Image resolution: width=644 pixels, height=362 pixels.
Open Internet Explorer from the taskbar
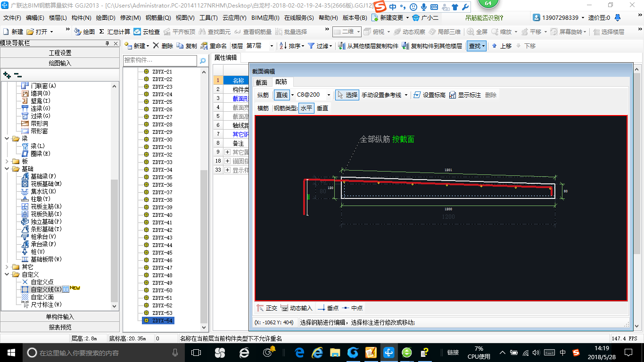click(317, 353)
